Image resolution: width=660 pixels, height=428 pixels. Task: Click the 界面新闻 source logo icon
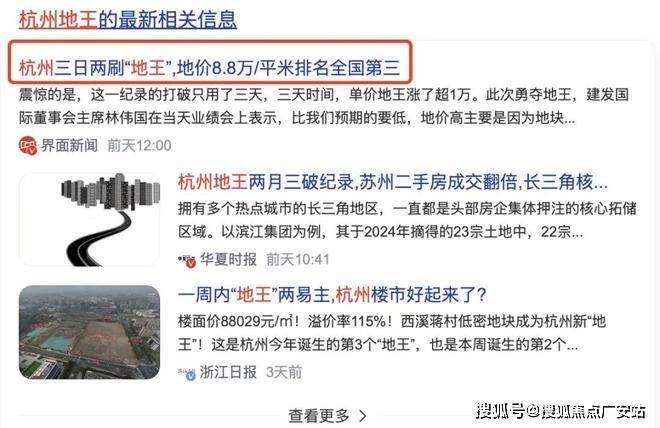[x=28, y=146]
